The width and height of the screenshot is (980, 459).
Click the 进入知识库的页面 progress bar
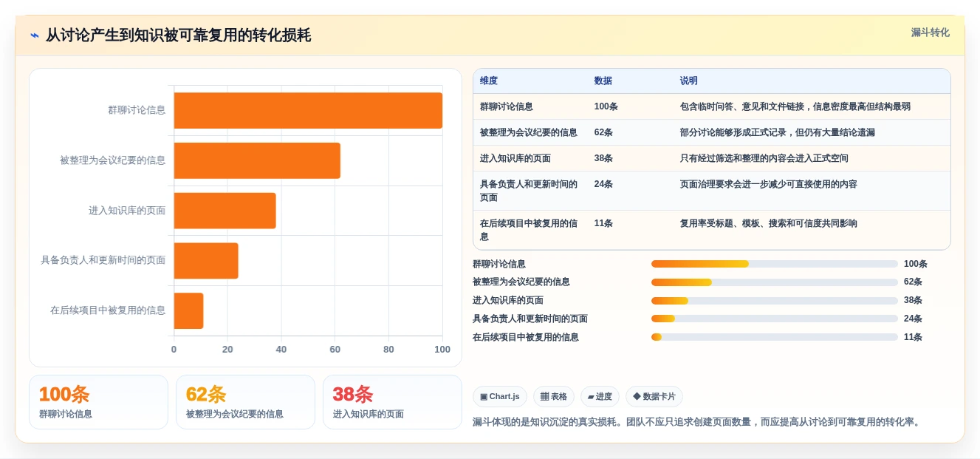(x=775, y=301)
